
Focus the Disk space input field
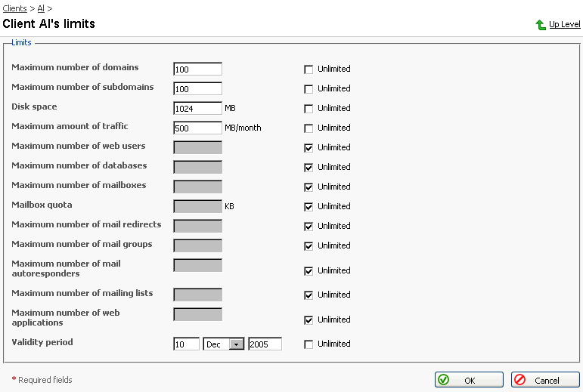point(197,109)
